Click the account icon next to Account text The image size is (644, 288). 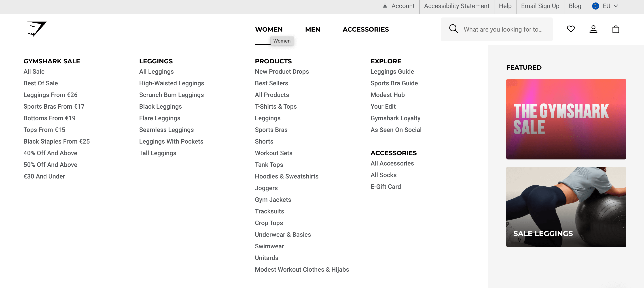click(385, 6)
